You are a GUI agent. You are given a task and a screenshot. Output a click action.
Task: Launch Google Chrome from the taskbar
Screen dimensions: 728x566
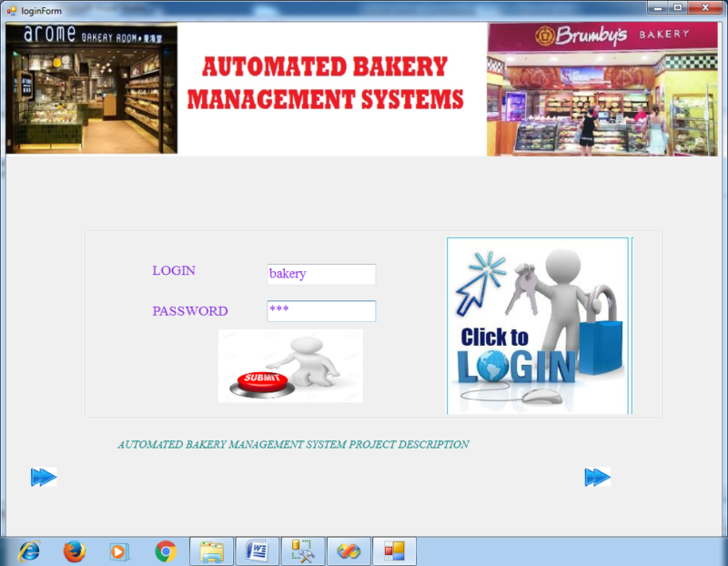coord(165,551)
